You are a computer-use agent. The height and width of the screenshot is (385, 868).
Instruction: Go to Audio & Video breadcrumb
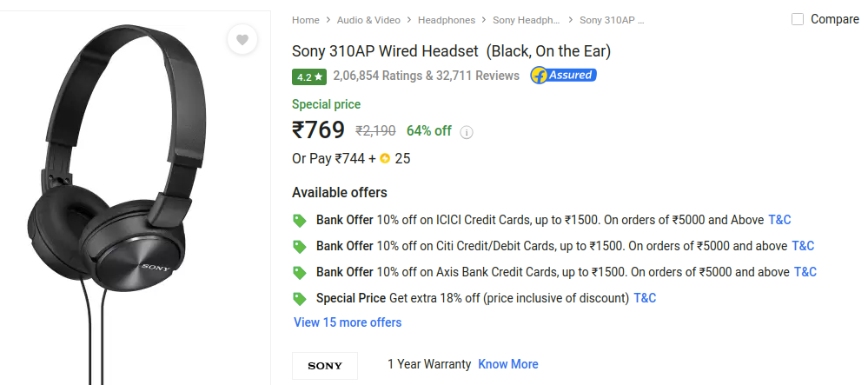click(368, 20)
